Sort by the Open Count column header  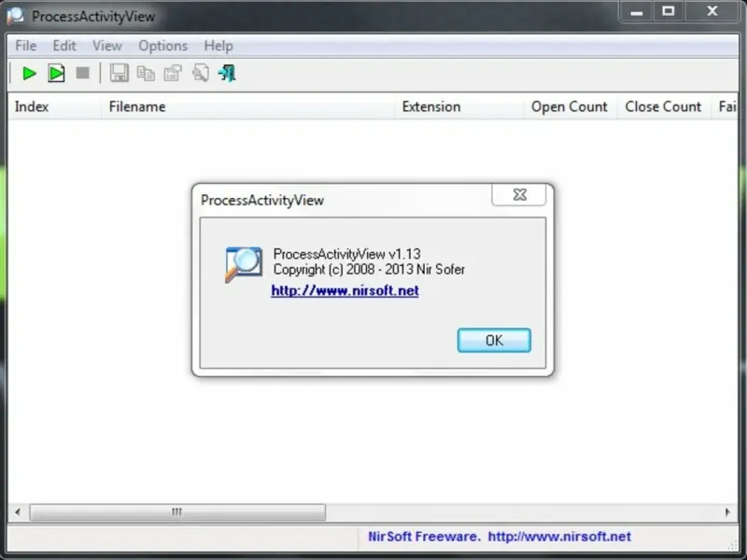point(571,106)
